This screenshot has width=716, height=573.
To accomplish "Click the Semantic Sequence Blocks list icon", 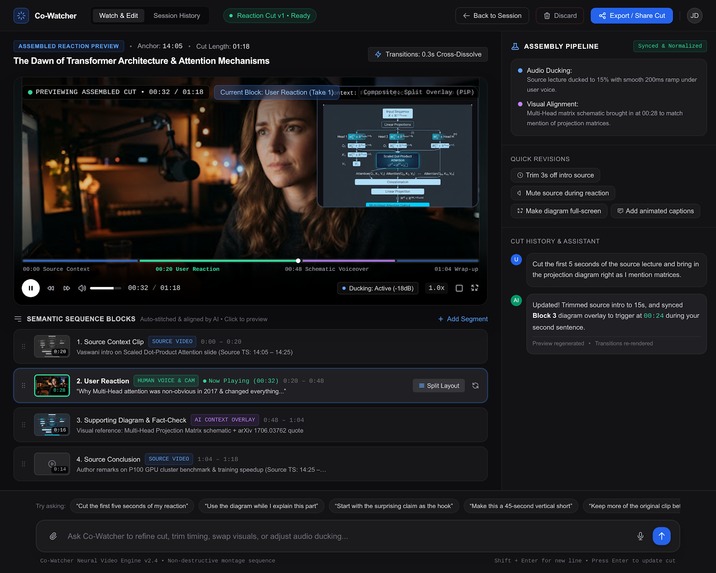I will click(18, 319).
